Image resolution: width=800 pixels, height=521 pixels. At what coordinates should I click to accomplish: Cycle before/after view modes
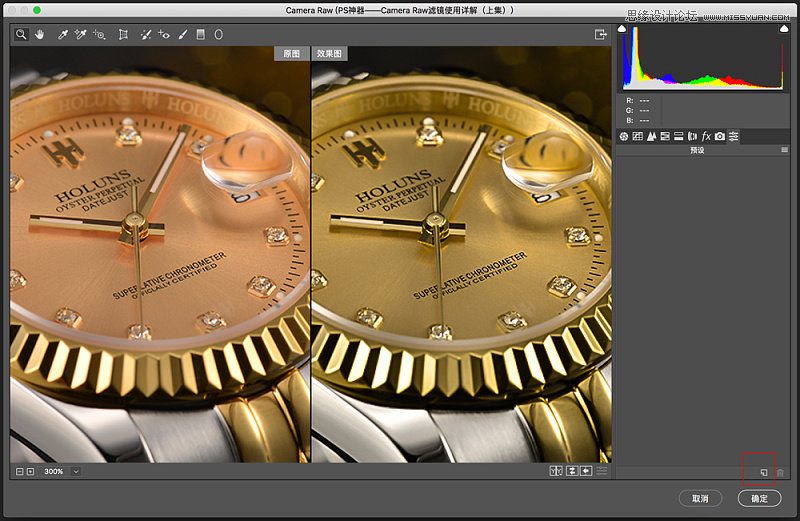pos(556,471)
